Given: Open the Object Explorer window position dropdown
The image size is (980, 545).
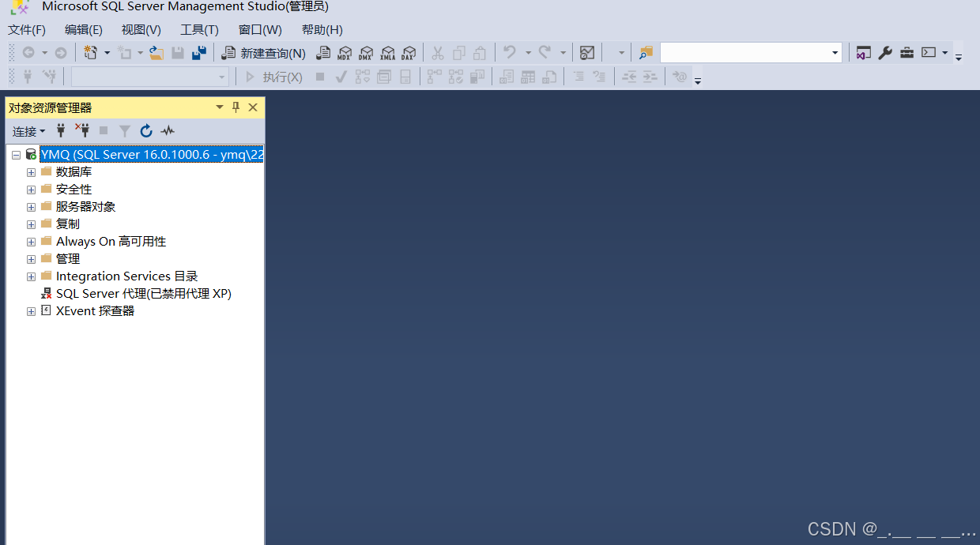Looking at the screenshot, I should click(x=220, y=107).
